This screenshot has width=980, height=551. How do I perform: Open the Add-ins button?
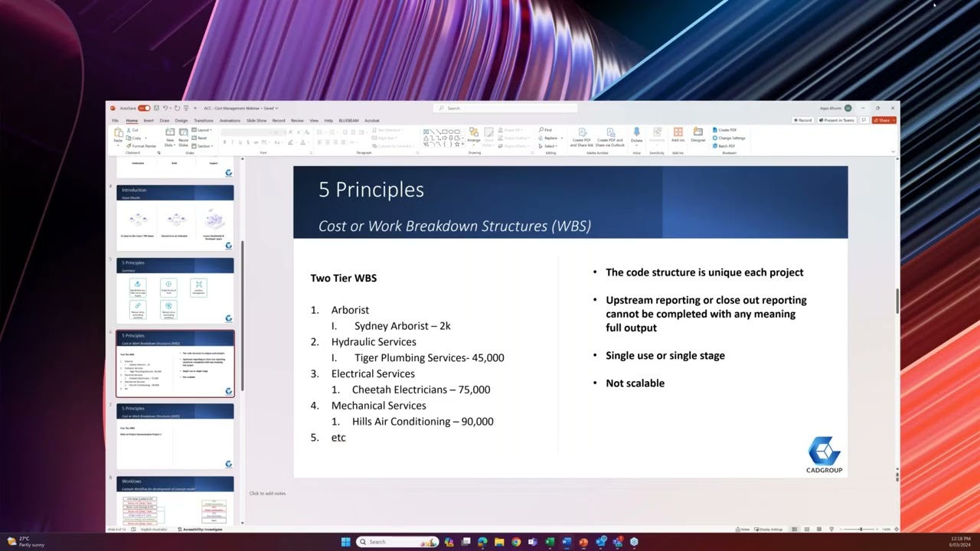point(678,135)
